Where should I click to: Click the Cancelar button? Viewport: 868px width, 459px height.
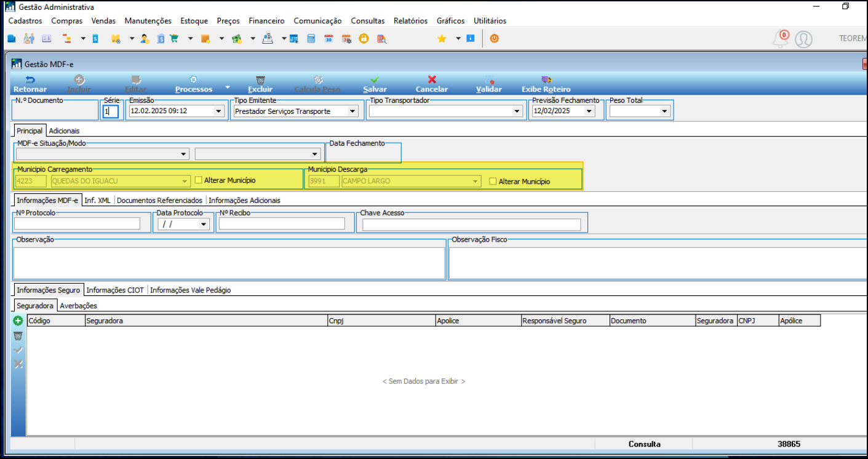click(432, 84)
